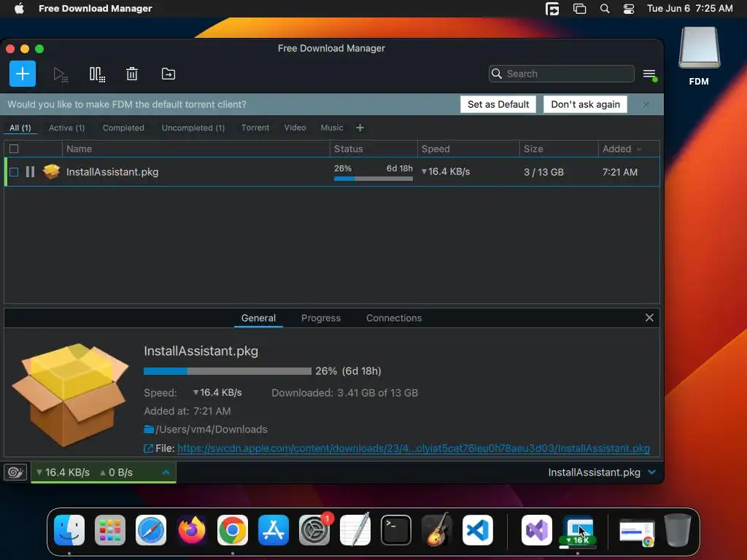The width and height of the screenshot is (747, 560).
Task: Close the details panel with X
Action: (x=649, y=318)
